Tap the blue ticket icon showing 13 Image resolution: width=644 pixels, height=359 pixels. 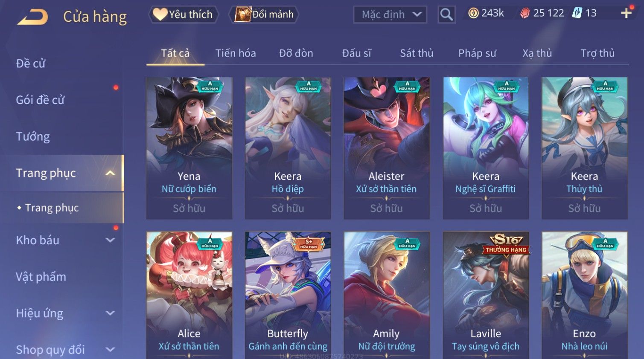[x=577, y=13]
